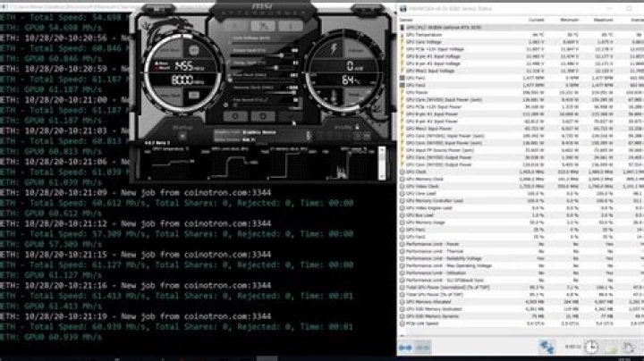644x361 pixels.
Task: Click HWiNFO network connection icon in bottom toolbar
Action: [547, 347]
